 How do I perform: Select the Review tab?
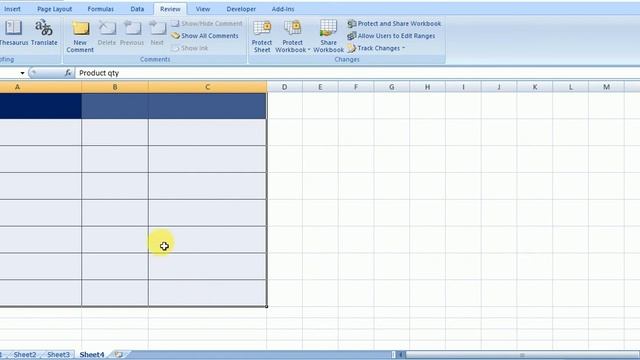coord(170,9)
